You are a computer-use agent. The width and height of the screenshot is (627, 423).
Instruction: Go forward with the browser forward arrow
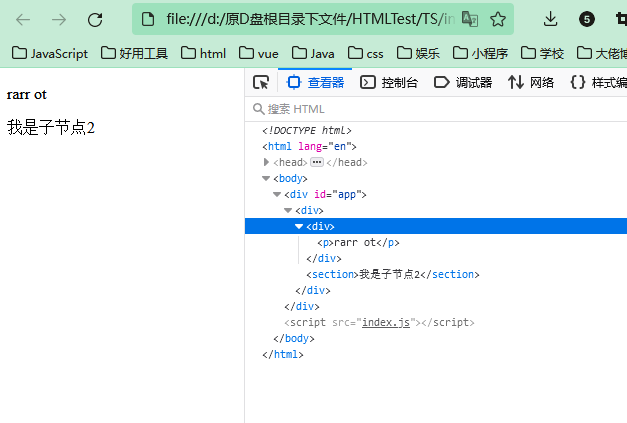pyautogui.click(x=59, y=19)
